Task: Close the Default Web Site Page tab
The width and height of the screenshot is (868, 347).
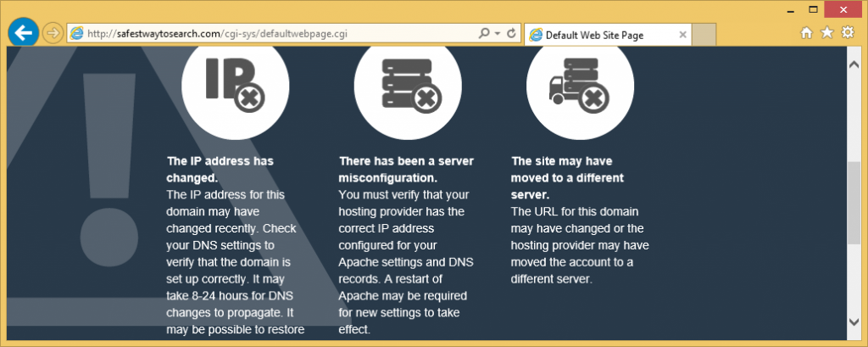Action: point(682,35)
